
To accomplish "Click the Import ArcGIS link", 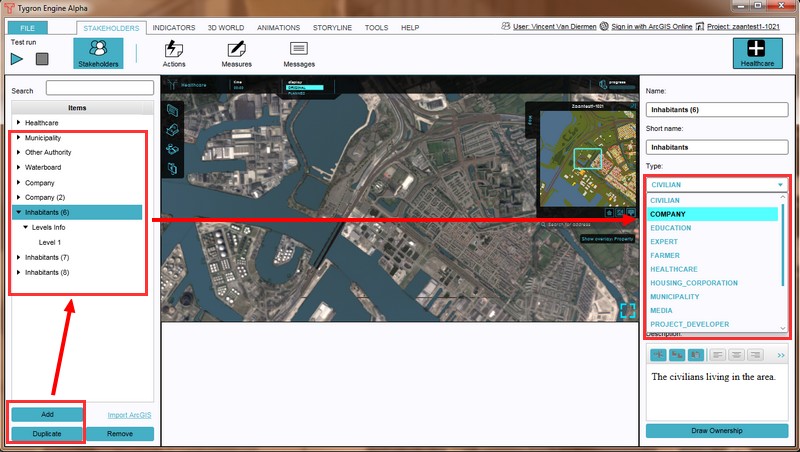I will click(129, 414).
